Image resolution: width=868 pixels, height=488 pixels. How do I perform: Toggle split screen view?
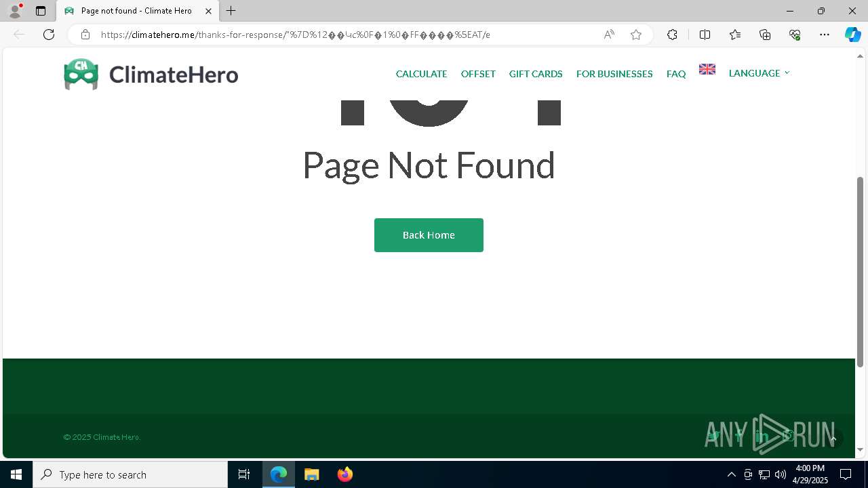tap(705, 35)
